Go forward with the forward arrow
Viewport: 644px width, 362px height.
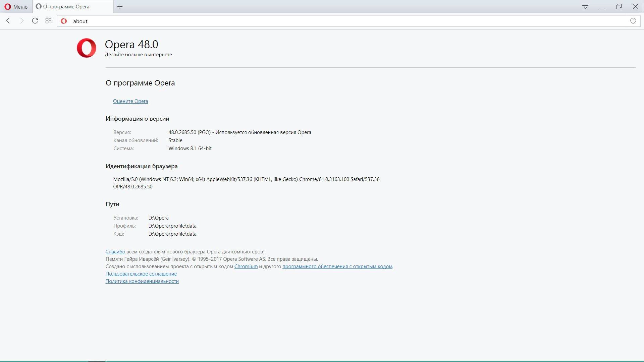[22, 21]
